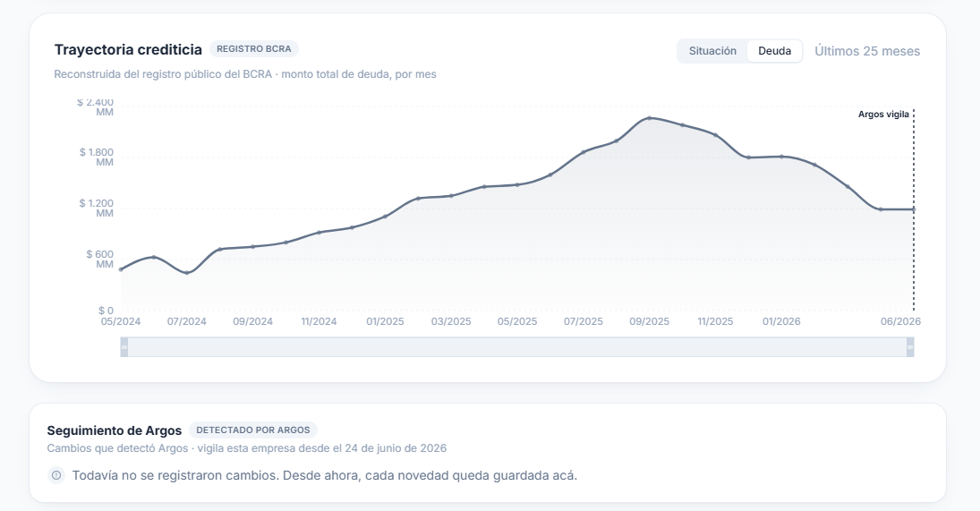Image resolution: width=980 pixels, height=511 pixels.
Task: Click the data point at 07/2024 dip
Action: (187, 273)
